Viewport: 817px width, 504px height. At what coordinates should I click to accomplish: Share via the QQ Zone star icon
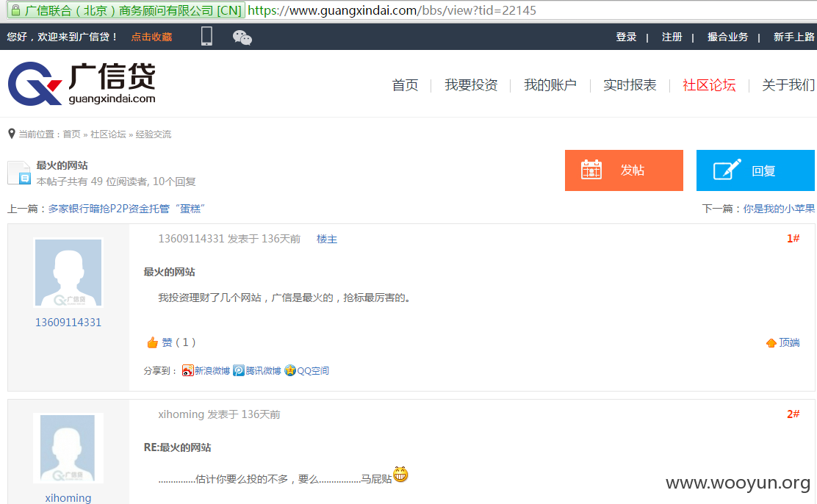(290, 370)
